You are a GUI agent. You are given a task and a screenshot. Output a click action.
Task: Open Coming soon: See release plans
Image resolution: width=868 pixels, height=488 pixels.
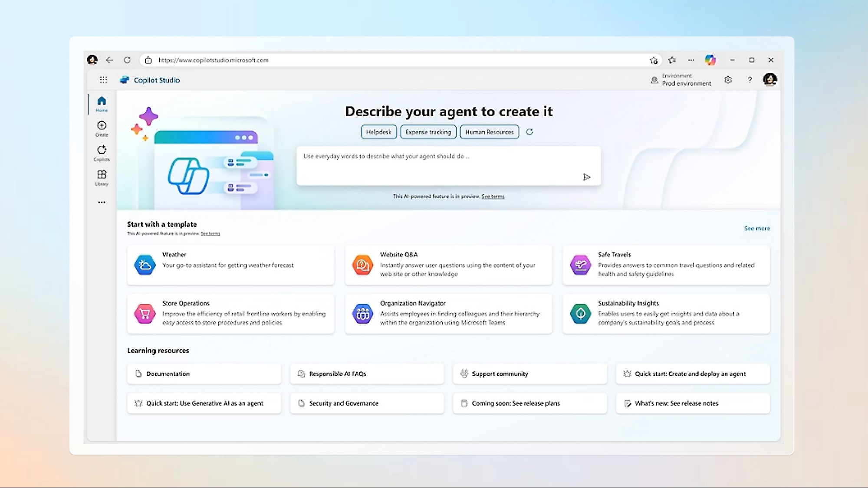(x=530, y=403)
